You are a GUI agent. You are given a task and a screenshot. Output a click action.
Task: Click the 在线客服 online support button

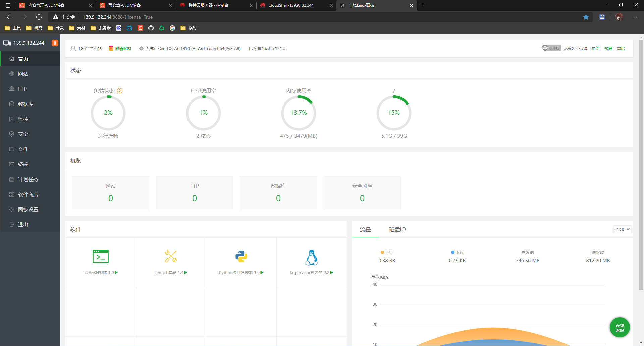[620, 327]
